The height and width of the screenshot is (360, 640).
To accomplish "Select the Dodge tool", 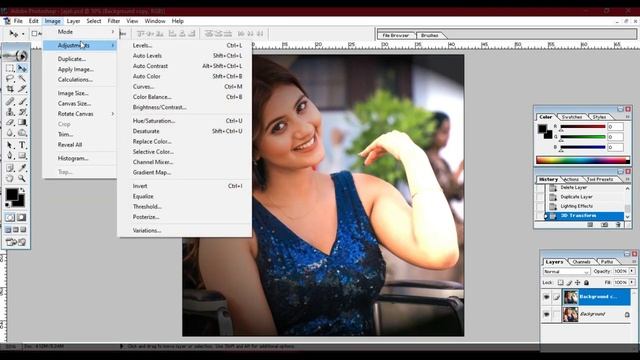I will [22, 132].
